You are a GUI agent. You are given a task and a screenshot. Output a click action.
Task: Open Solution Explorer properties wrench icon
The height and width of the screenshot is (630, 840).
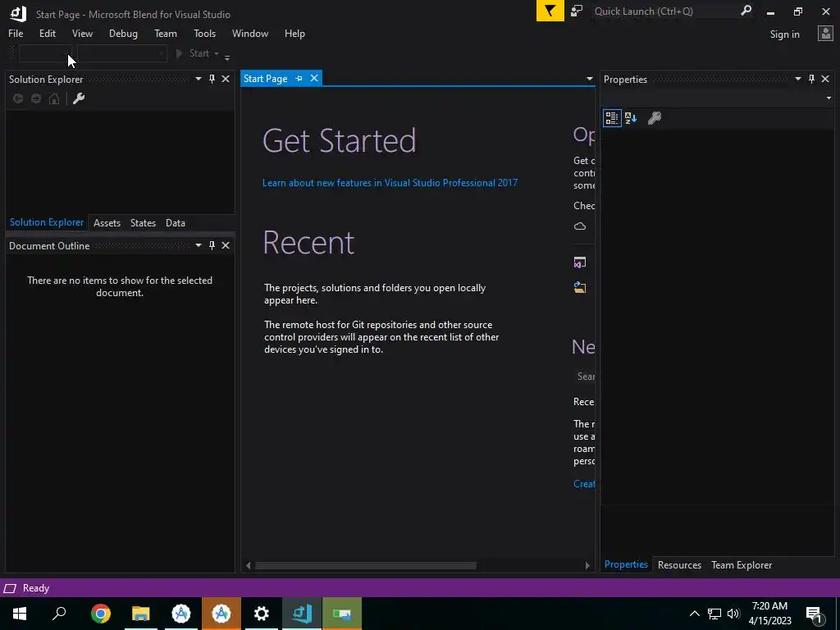point(79,98)
